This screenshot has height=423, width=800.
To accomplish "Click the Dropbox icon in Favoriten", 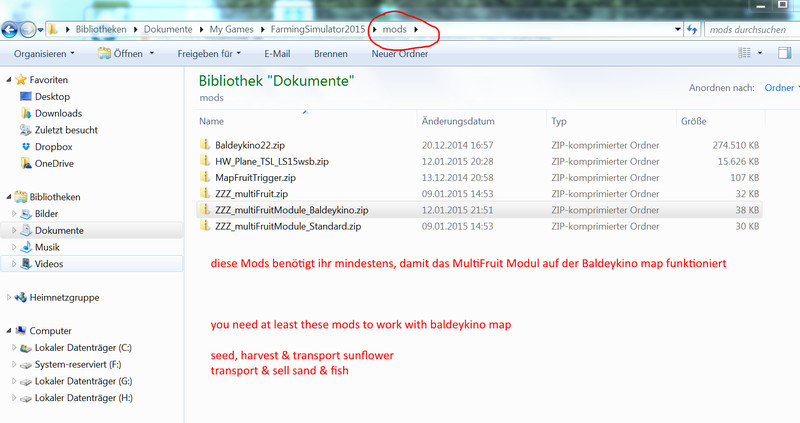I will 25,147.
